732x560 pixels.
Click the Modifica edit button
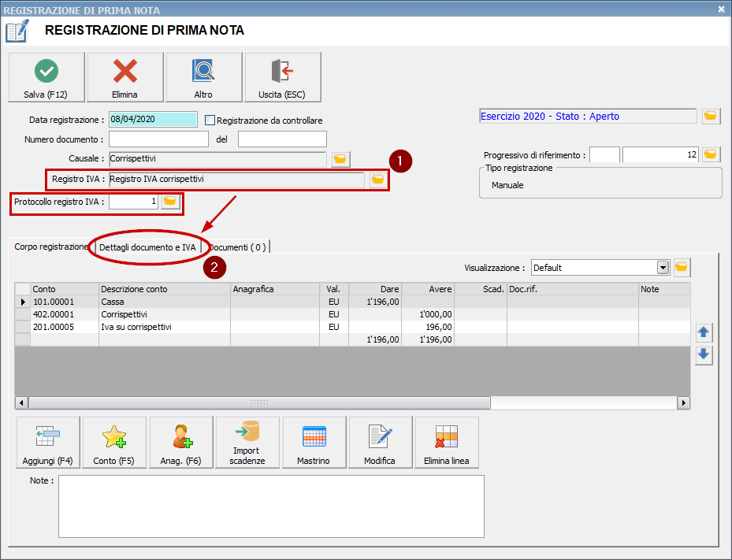[381, 443]
